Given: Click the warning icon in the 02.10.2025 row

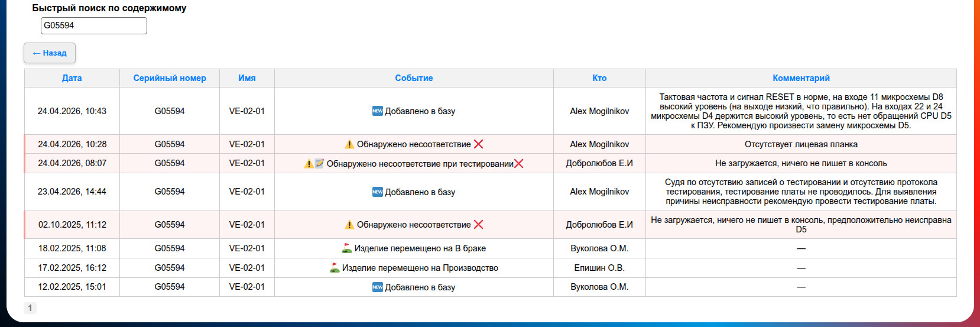Looking at the screenshot, I should 349,225.
